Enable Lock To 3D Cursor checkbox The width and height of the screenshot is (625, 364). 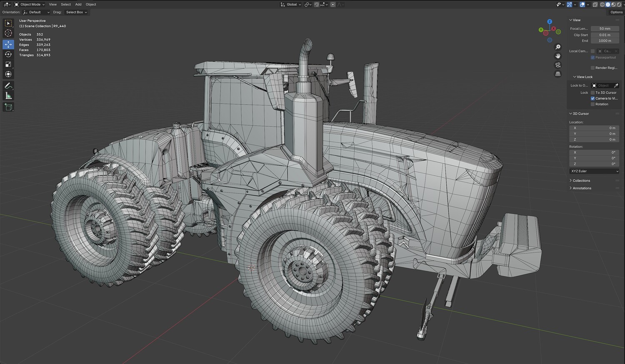click(x=593, y=92)
